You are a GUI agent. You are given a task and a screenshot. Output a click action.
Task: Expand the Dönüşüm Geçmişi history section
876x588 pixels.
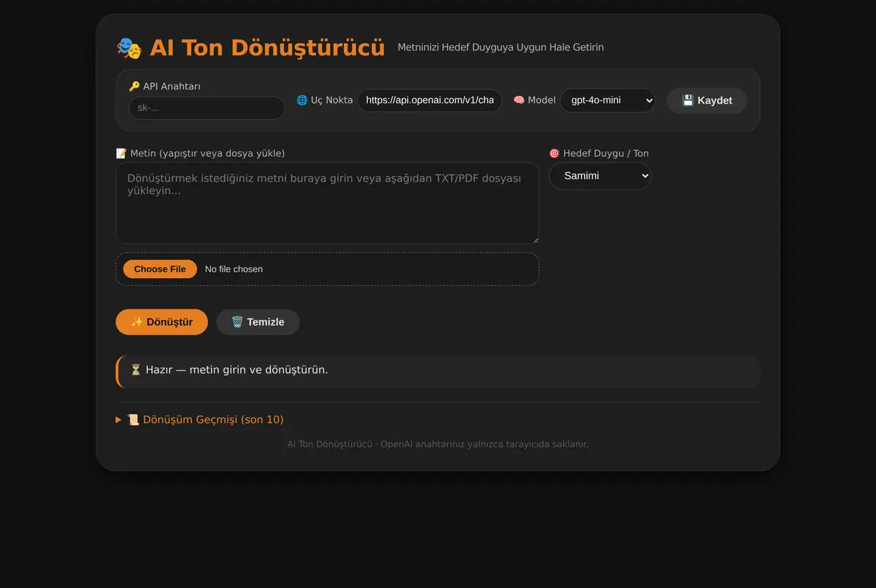(x=200, y=419)
